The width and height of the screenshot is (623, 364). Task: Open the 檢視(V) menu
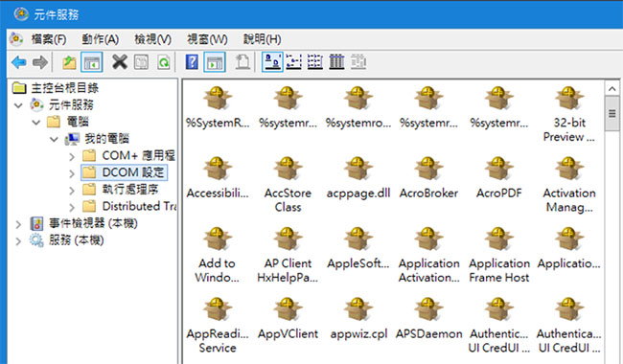[x=153, y=39]
